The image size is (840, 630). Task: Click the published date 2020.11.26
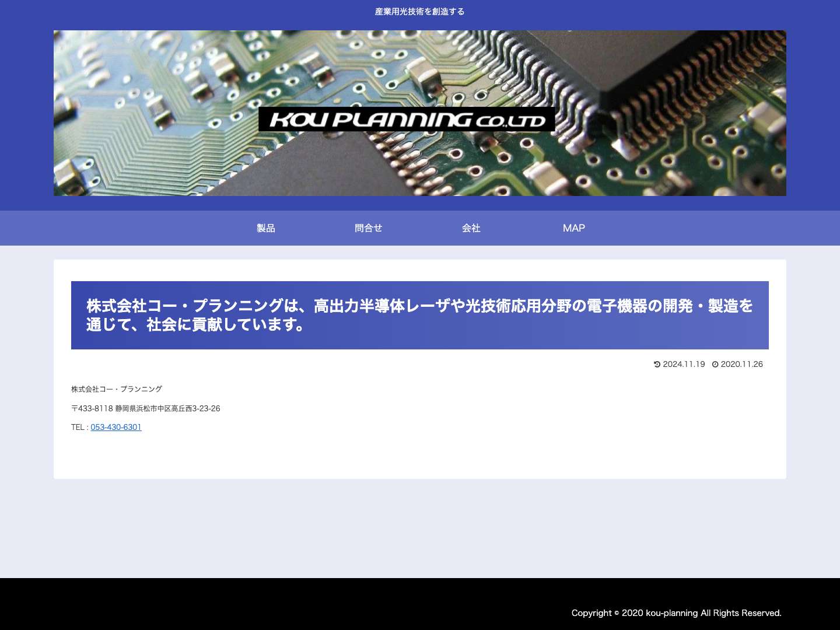point(742,364)
